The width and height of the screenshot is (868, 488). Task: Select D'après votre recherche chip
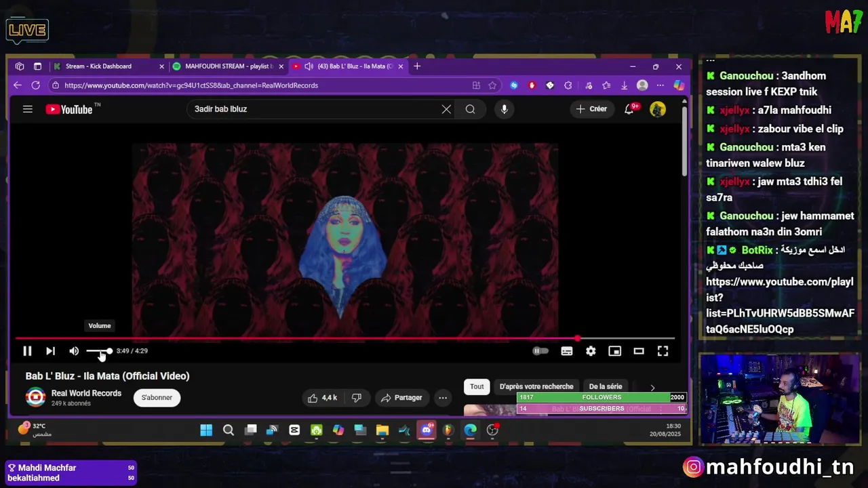tap(536, 386)
